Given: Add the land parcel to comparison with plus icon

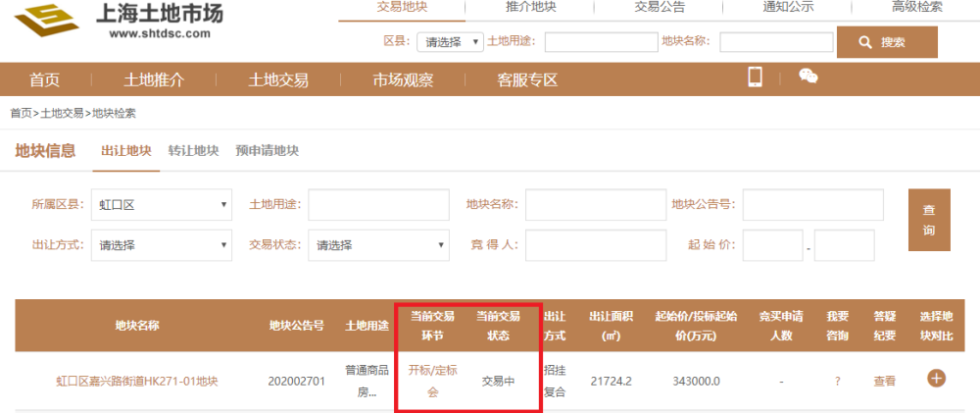Looking at the screenshot, I should [x=936, y=379].
